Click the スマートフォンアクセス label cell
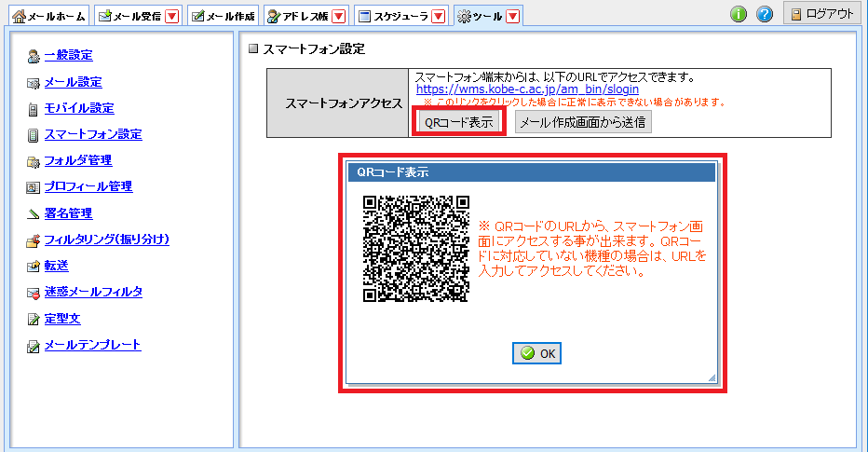The height and width of the screenshot is (452, 868). pyautogui.click(x=338, y=103)
